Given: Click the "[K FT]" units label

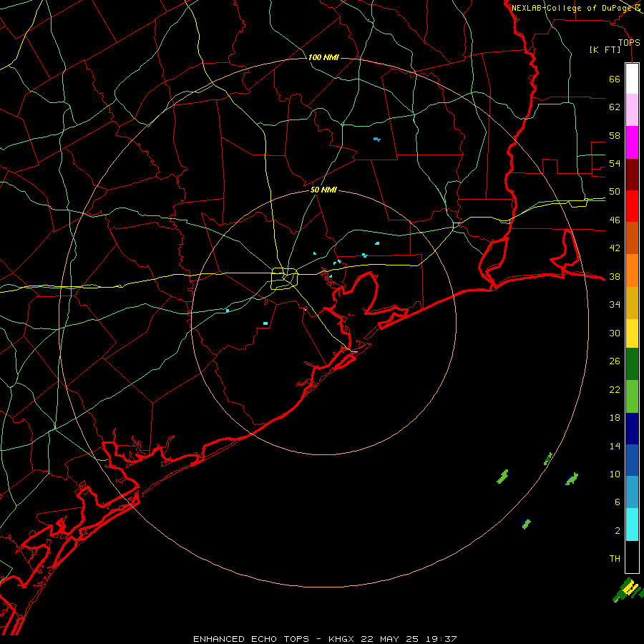Looking at the screenshot, I should click(x=605, y=50).
